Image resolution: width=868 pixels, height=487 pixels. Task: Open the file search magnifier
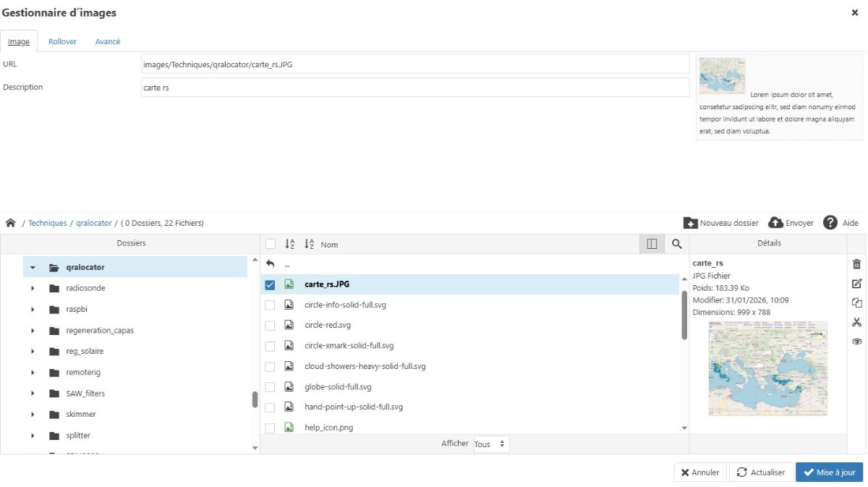677,245
